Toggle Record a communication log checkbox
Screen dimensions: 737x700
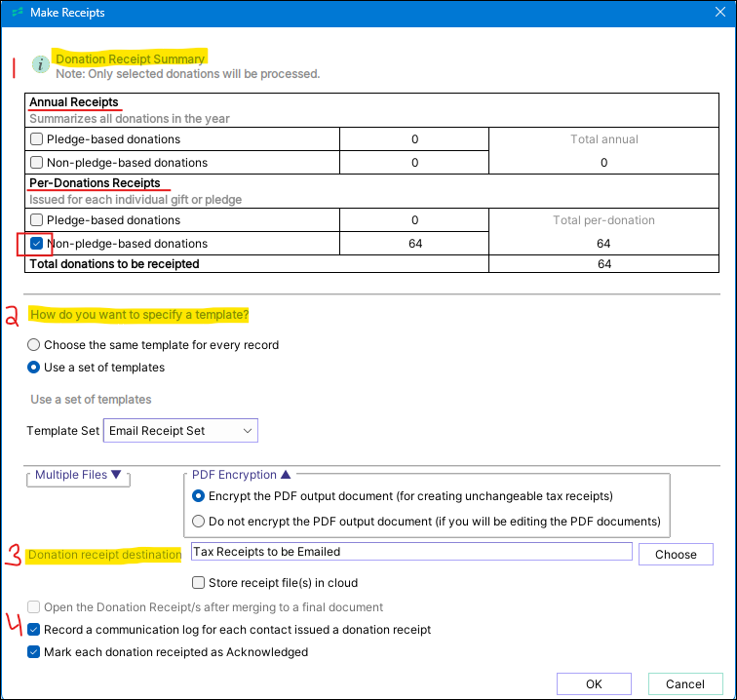click(35, 630)
